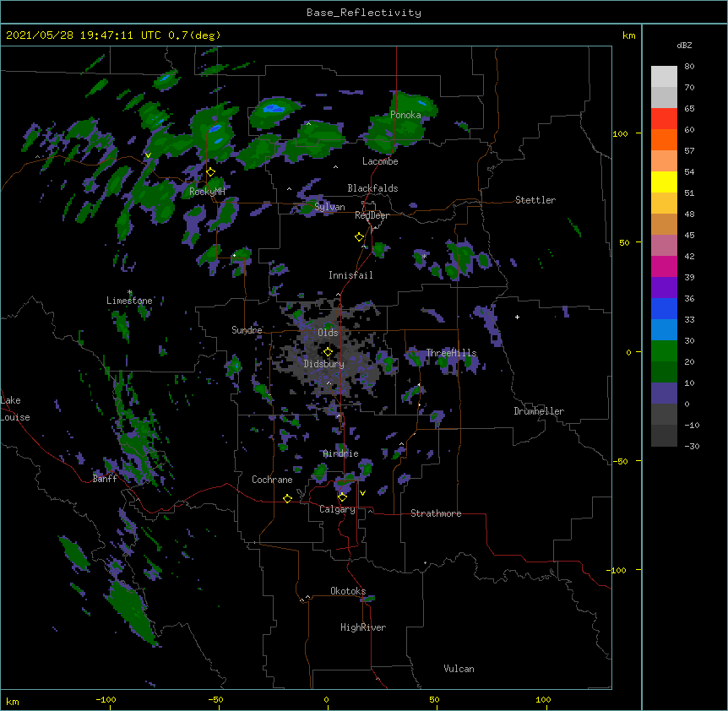728x711 pixels.
Task: Click the Vulcan city label
Action: 459,669
